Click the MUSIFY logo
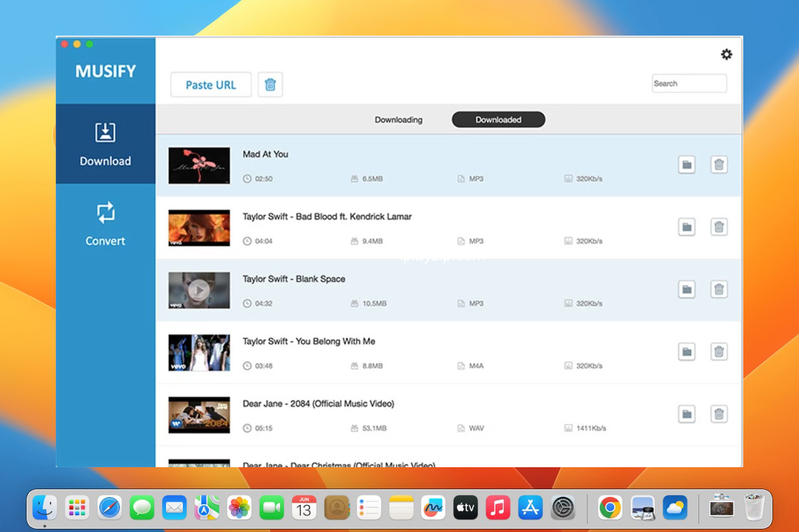 point(106,71)
